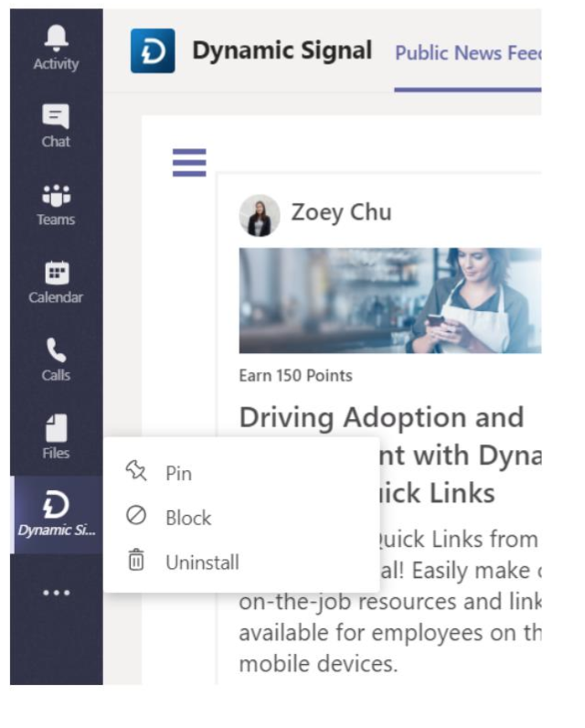This screenshot has height=728, width=585.
Task: Open the Driving Adoption article title
Action: (x=390, y=455)
